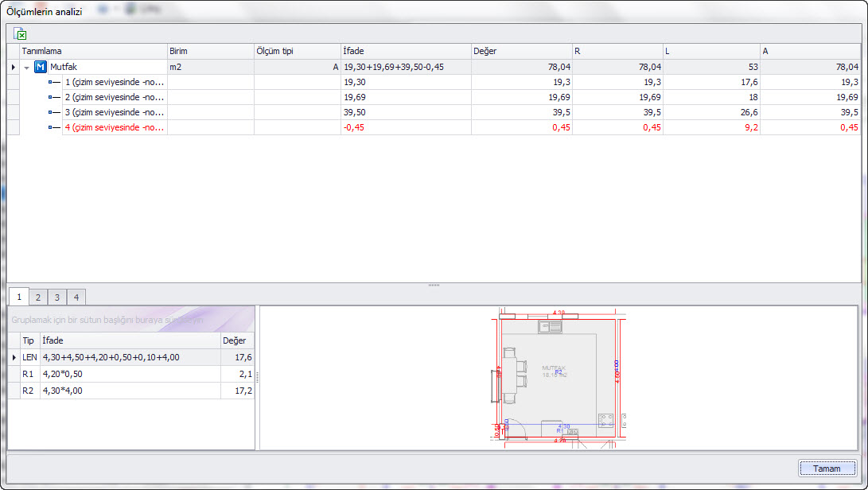
Task: Open tab 4
Action: click(76, 297)
